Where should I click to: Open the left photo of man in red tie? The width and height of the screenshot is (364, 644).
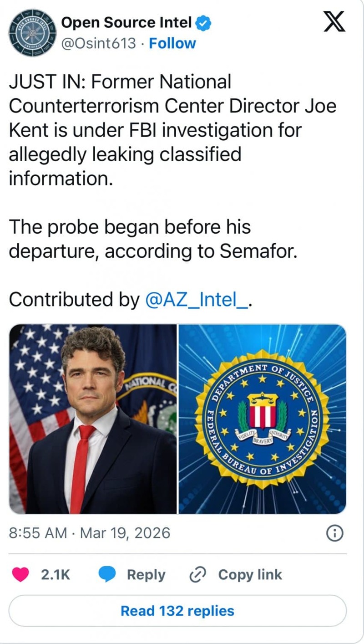tap(93, 419)
